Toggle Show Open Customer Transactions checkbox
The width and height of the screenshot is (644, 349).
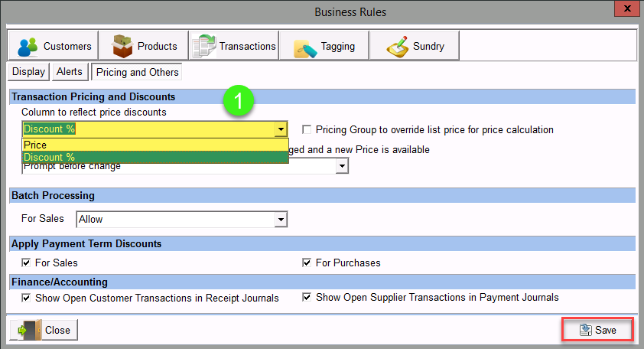click(x=26, y=297)
